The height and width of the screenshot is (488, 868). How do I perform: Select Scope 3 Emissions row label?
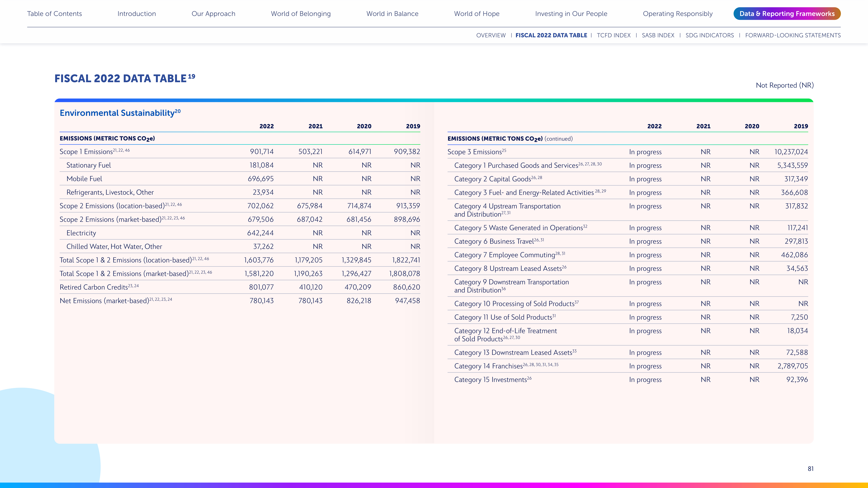pos(477,152)
